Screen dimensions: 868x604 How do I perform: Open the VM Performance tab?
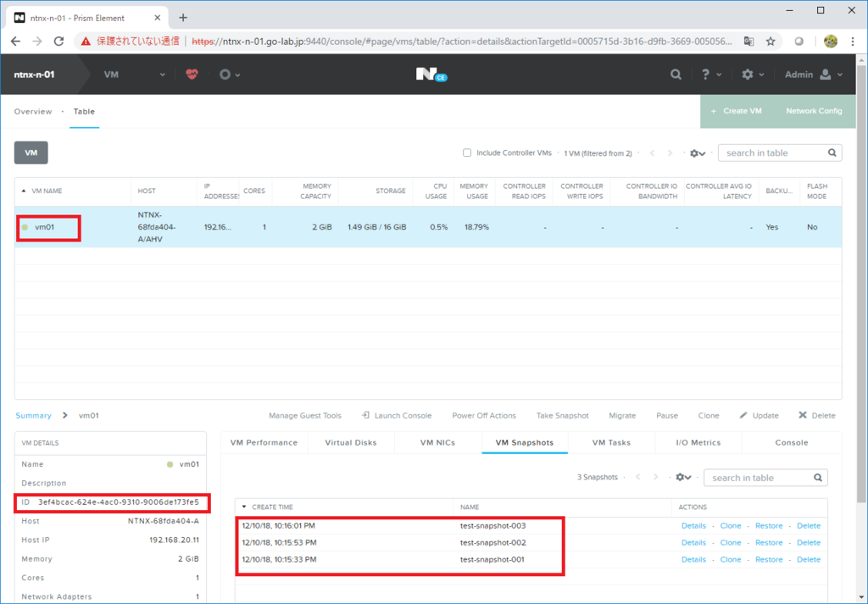tap(264, 442)
